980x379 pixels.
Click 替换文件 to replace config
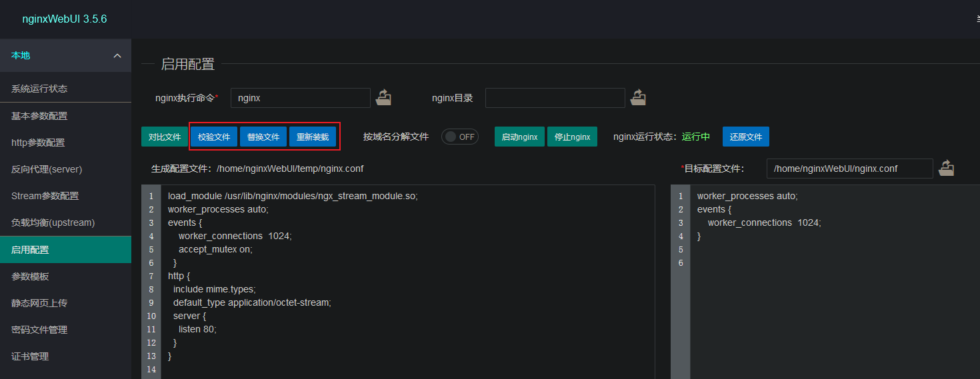(x=263, y=137)
